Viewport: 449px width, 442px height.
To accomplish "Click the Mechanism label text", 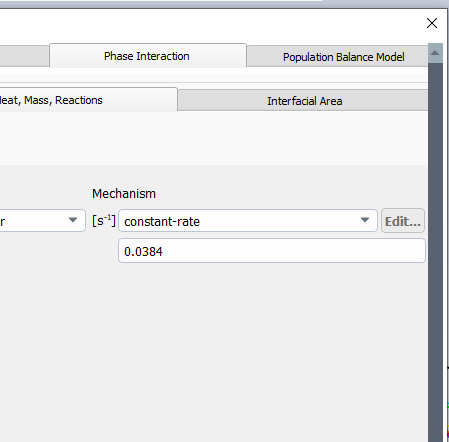I will [124, 194].
